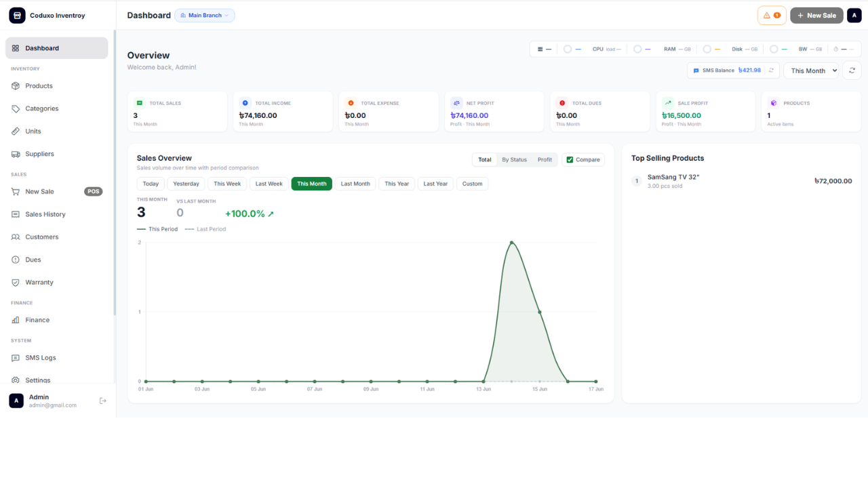Select the Last Week range filter
This screenshot has height=488, width=868.
coord(269,184)
